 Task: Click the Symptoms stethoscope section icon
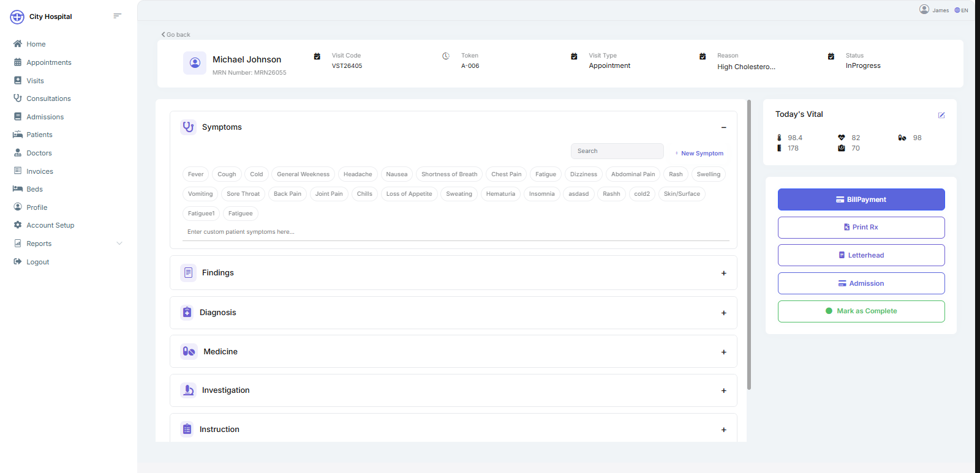tap(188, 127)
